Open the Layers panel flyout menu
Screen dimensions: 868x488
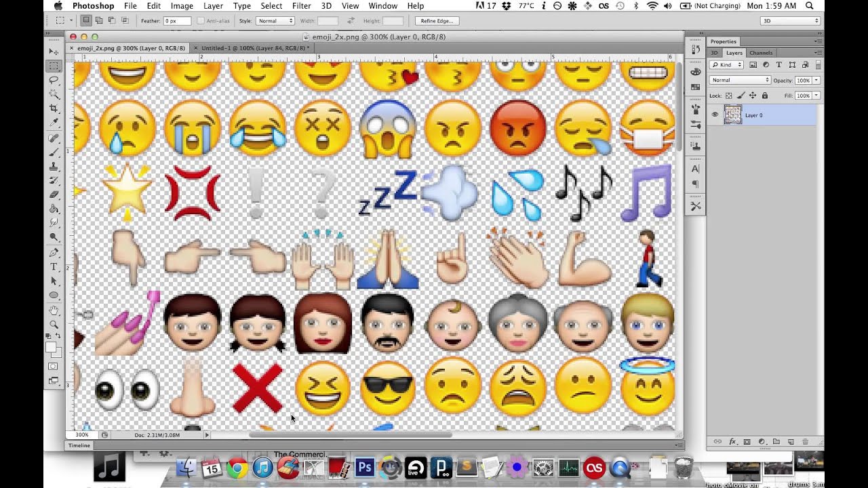(x=818, y=52)
